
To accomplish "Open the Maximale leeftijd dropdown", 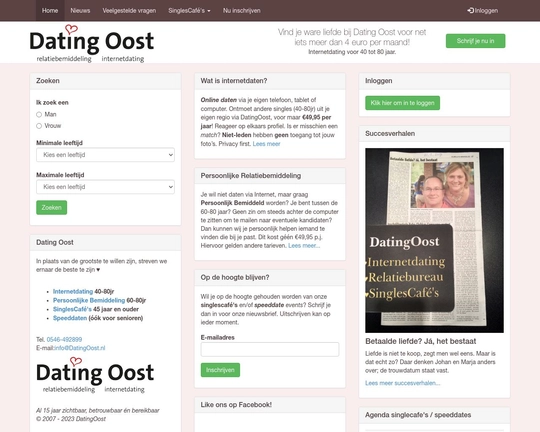I will click(105, 187).
